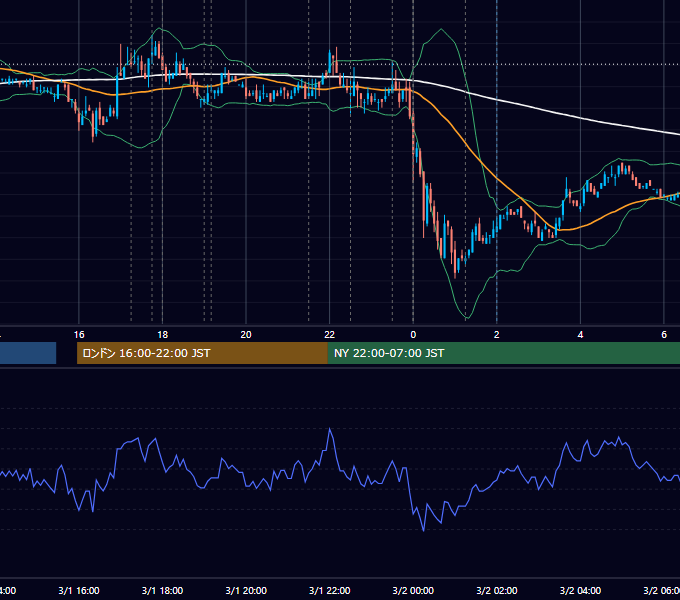
Task: Click the '16' hour axis label
Action: (79, 335)
